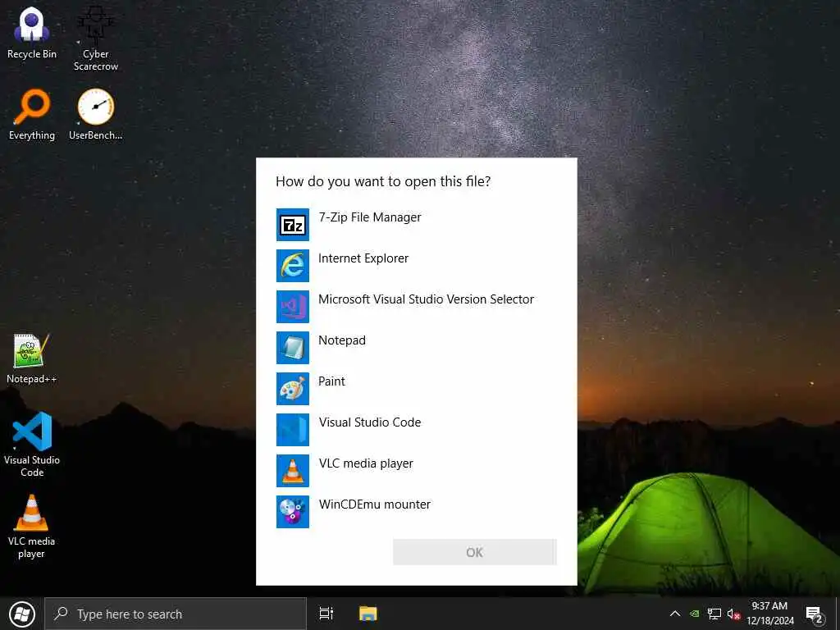This screenshot has height=630, width=840.
Task: Open the Windows Start menu
Action: (22, 614)
